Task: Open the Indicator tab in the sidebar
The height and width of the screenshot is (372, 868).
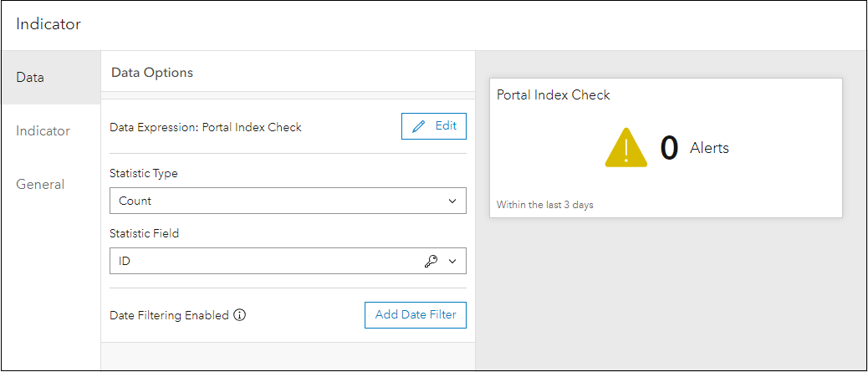Action: [43, 131]
